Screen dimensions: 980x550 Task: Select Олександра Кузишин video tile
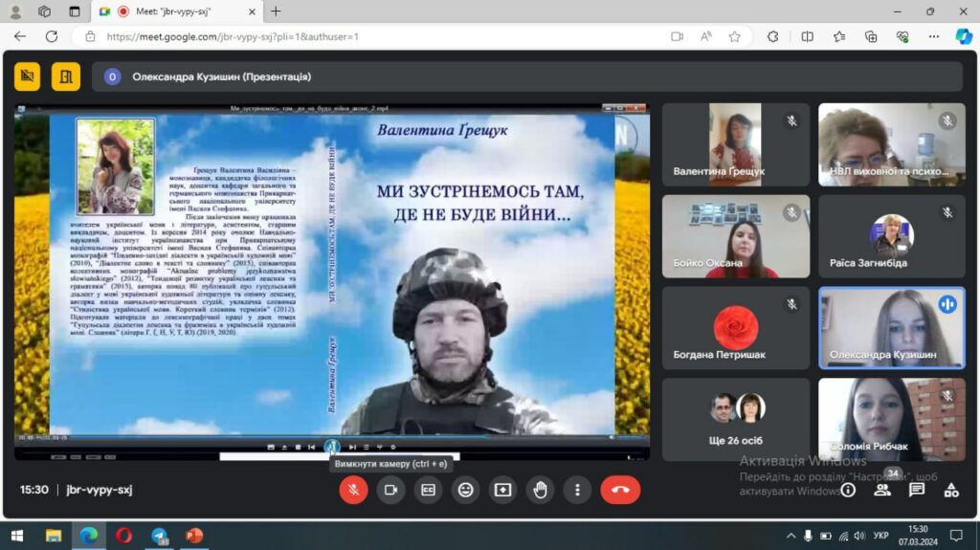892,327
